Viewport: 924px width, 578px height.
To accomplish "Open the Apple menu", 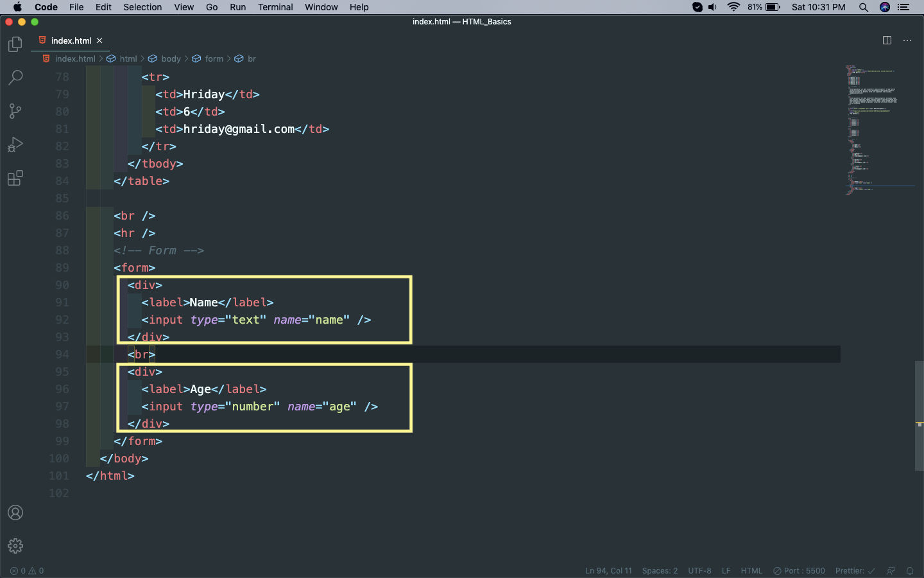I will (17, 7).
